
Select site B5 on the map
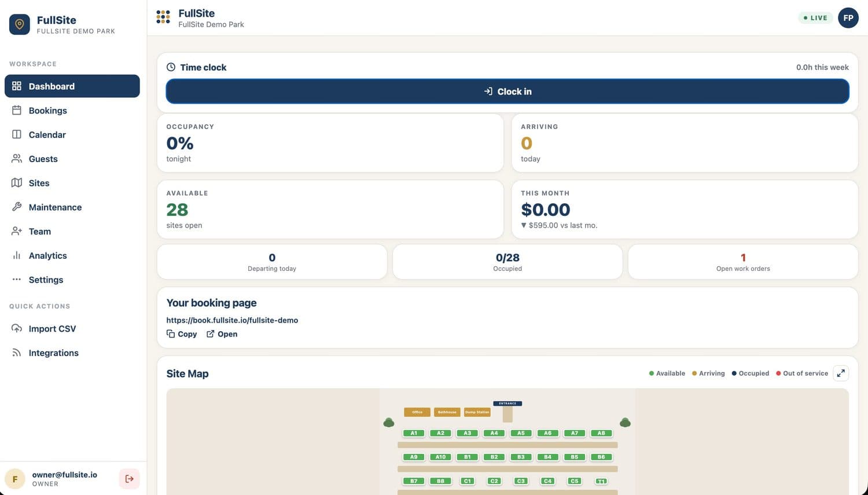(575, 457)
